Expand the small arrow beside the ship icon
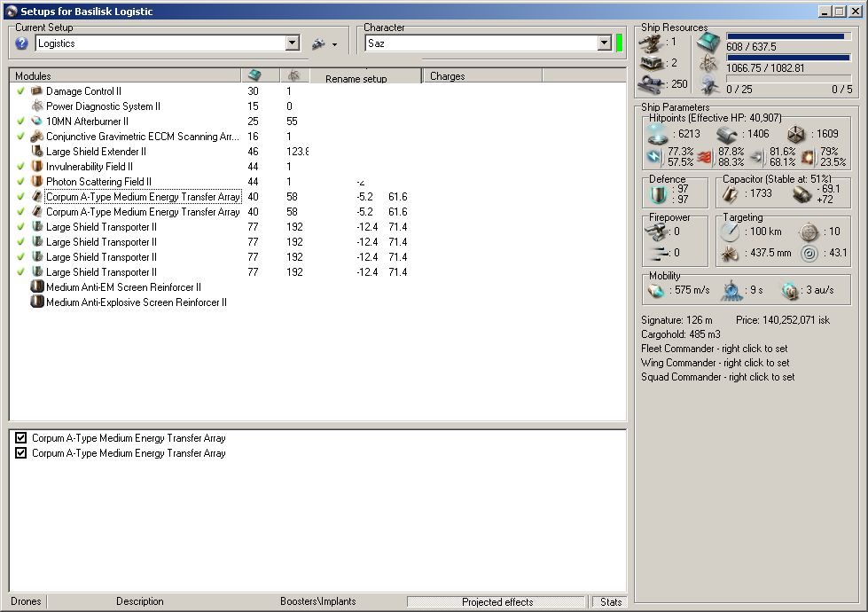The height and width of the screenshot is (612, 868). click(x=335, y=45)
